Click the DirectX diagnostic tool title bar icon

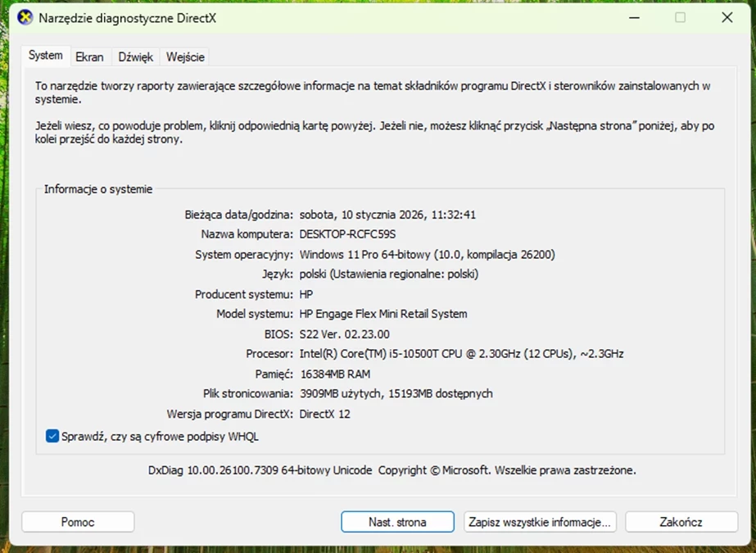click(25, 18)
